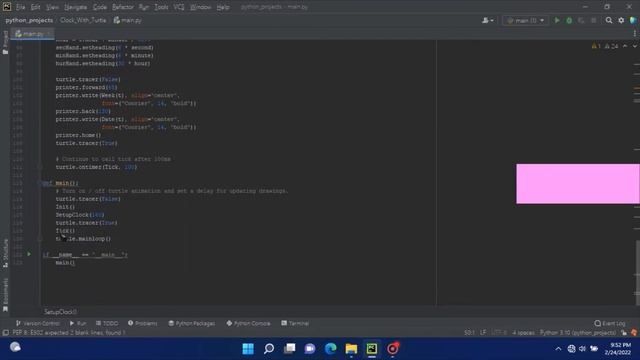This screenshot has width=640, height=360.
Task: Open IDE settings gear icon
Action: pyautogui.click(x=621, y=20)
